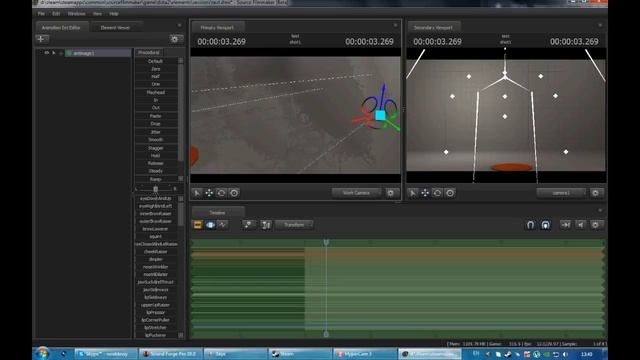
Task: Open the Work Camera dropdown
Action: click(356, 193)
